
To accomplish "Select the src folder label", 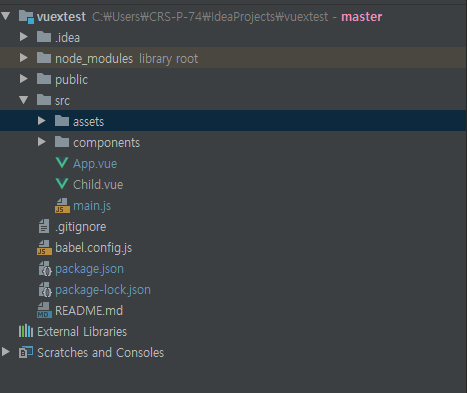I will pyautogui.click(x=62, y=101).
